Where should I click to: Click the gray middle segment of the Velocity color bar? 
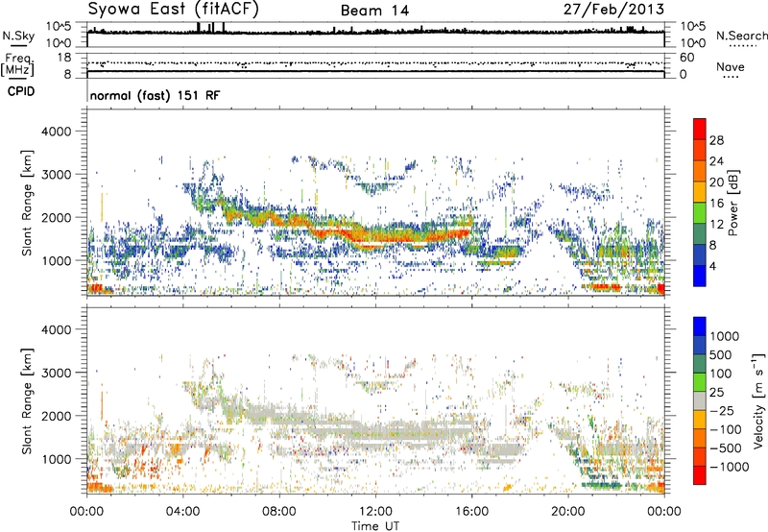tap(700, 400)
